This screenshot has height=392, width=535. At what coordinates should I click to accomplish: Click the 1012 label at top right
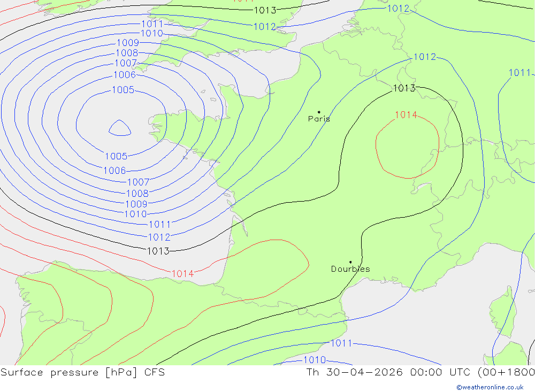pyautogui.click(x=398, y=9)
